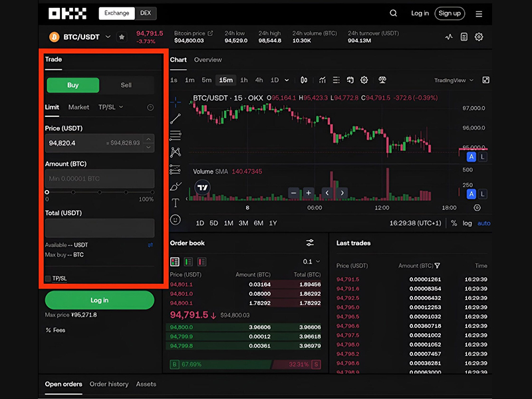The image size is (532, 399).
Task: Switch to Buy side
Action: click(73, 85)
